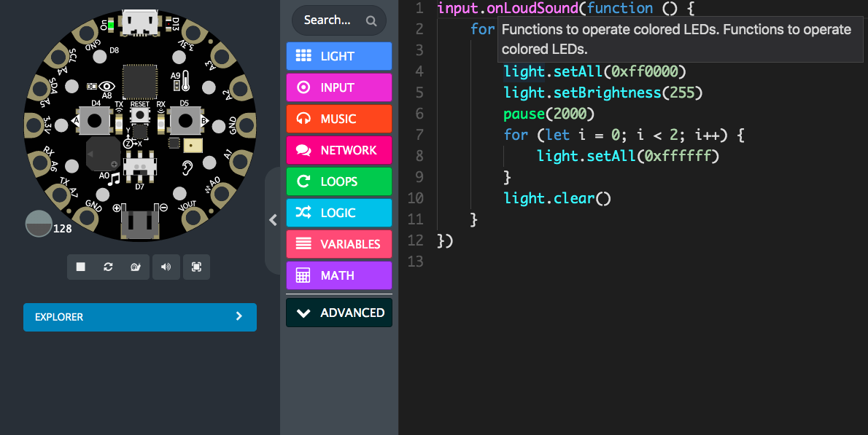
Task: Click the search magnifier icon
Action: tap(371, 21)
